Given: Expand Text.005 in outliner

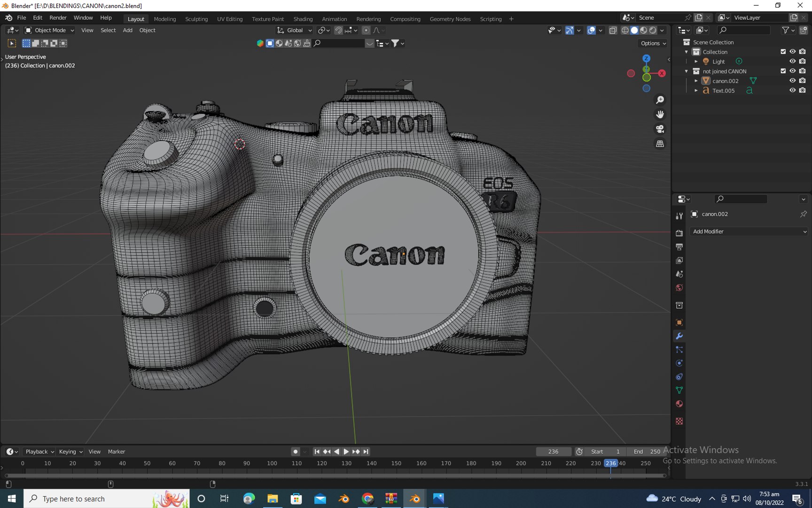Looking at the screenshot, I should (696, 91).
